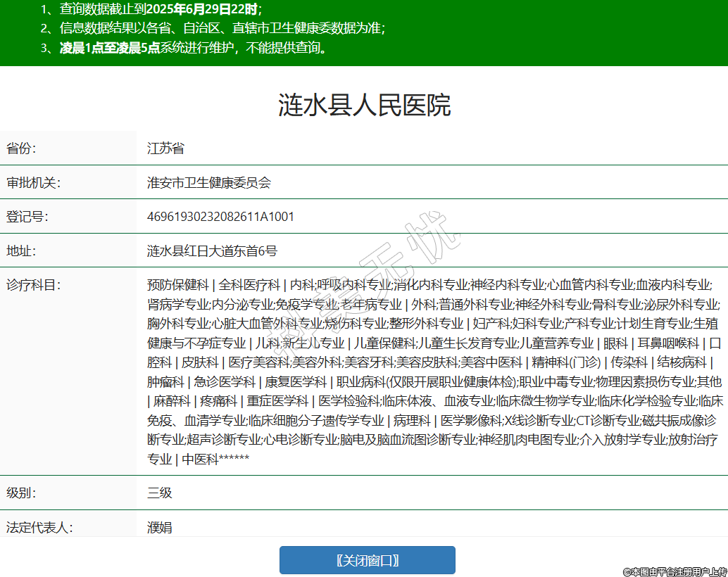728x577 pixels.
Task: Click the 关闭窗口 button
Action: coord(367,560)
